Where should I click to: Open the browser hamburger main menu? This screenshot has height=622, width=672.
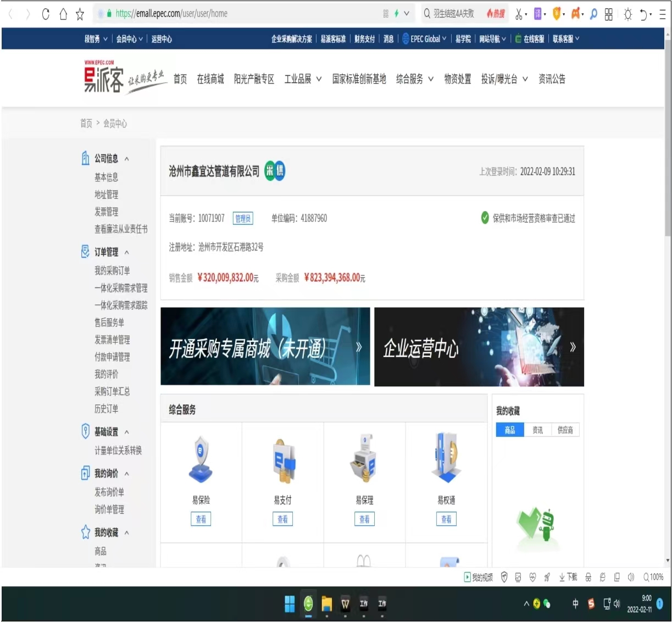pyautogui.click(x=663, y=14)
